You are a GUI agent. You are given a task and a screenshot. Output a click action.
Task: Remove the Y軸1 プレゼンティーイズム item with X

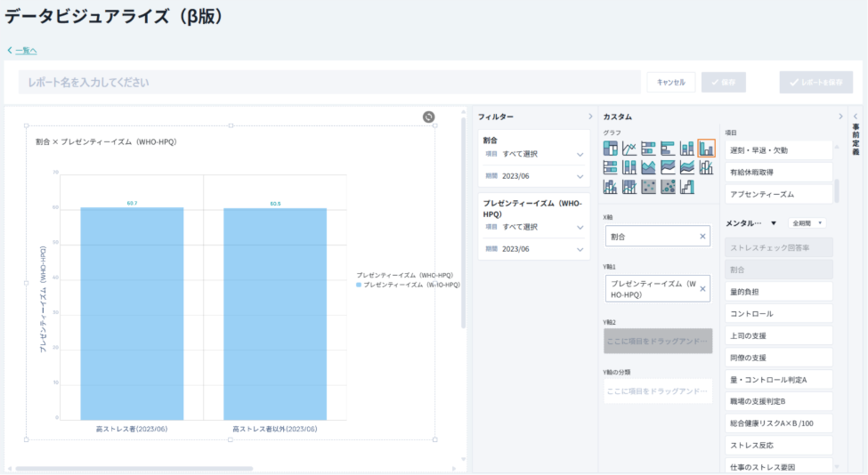coord(702,289)
